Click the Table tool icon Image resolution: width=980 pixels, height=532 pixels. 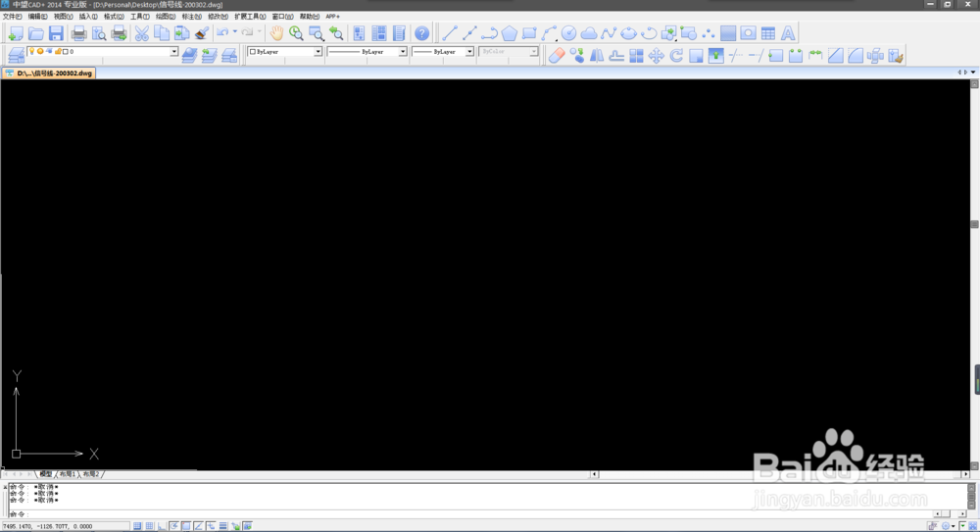pos(768,33)
